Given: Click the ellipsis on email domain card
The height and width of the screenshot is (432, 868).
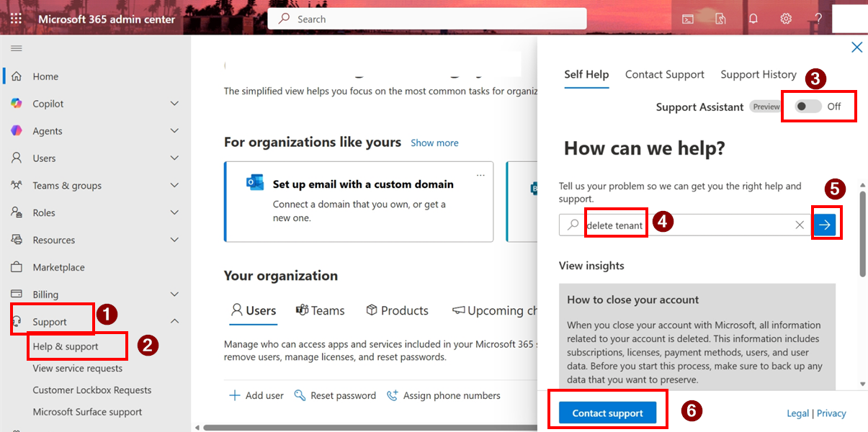Looking at the screenshot, I should [480, 175].
